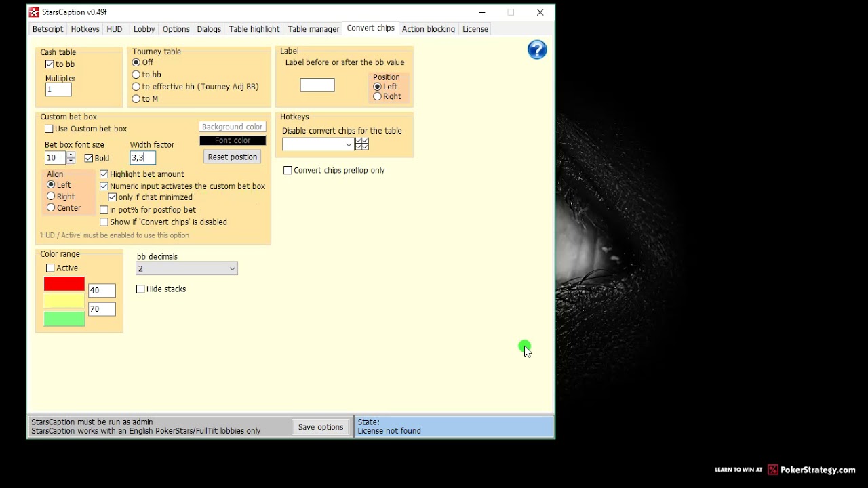
Task: Click the red color range swatch
Action: (64, 284)
